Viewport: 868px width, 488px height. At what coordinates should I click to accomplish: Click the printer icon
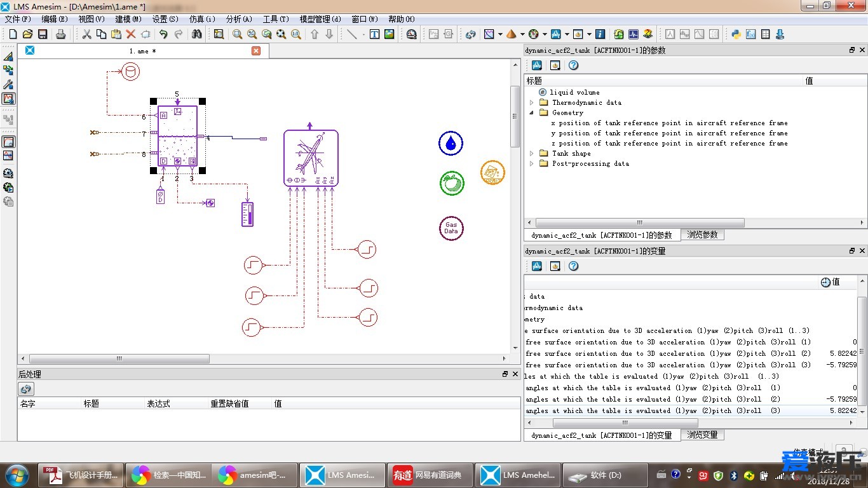60,34
